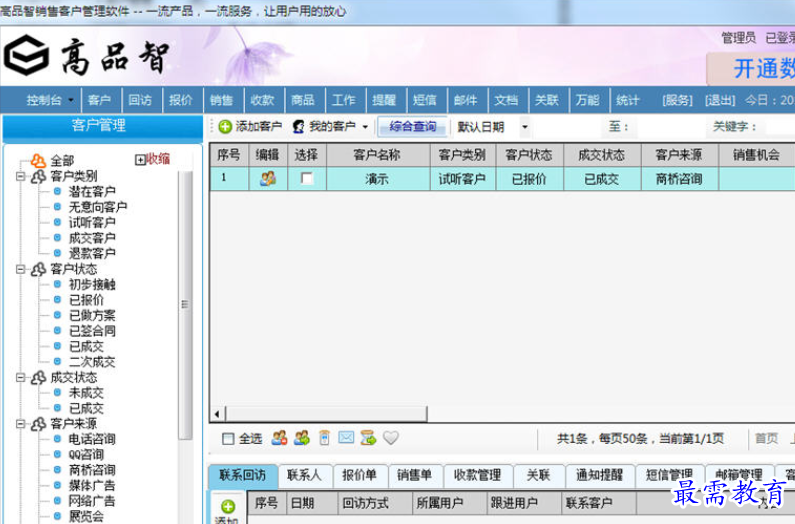Open the 收款 menu

click(x=262, y=100)
